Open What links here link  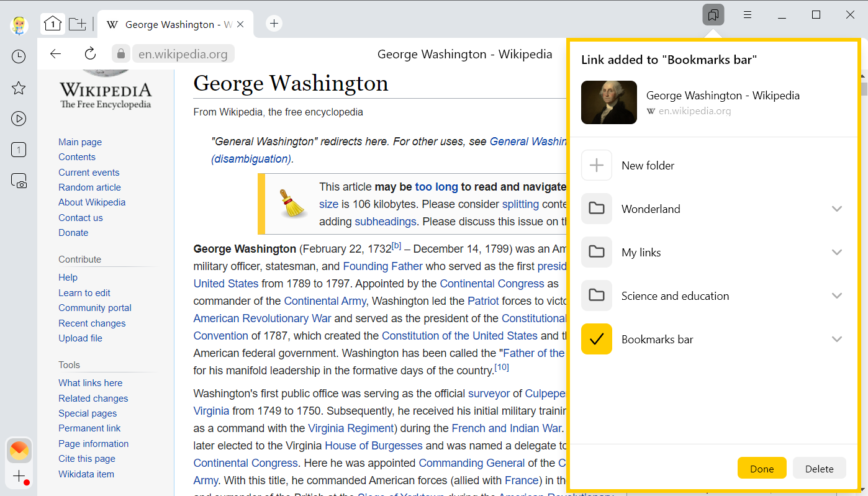point(91,383)
